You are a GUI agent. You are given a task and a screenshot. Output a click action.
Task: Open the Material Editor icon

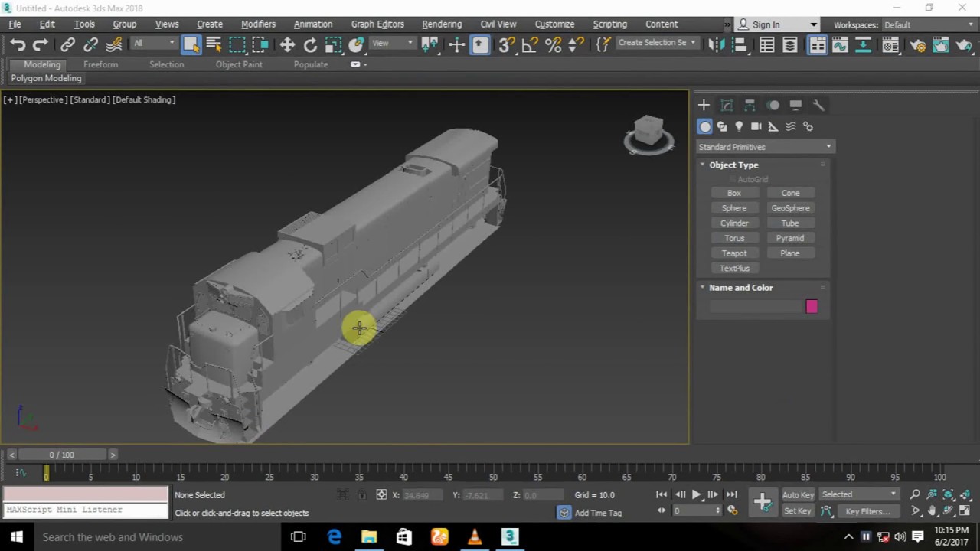point(890,45)
